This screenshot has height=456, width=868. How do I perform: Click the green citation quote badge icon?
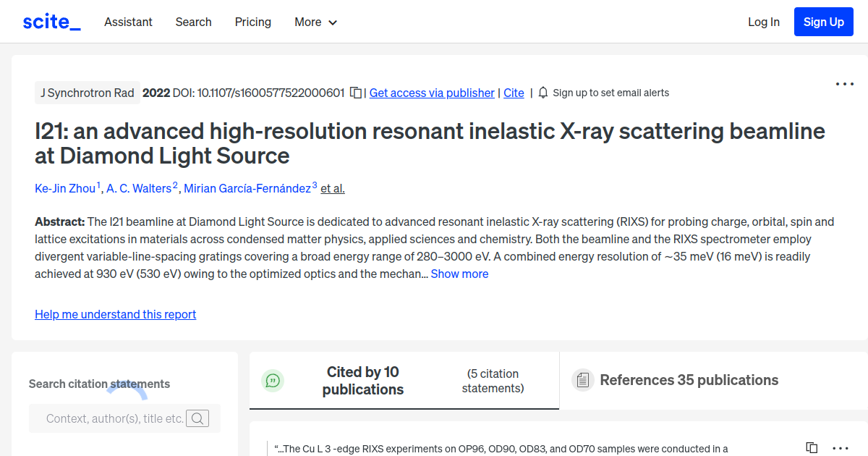[273, 380]
